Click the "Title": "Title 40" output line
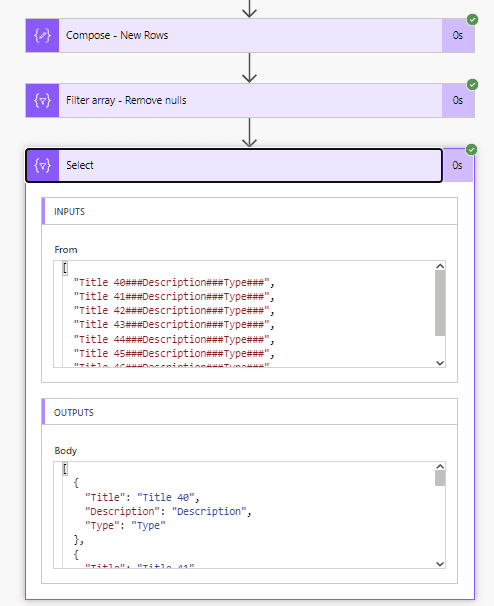The width and height of the screenshot is (494, 606). [142, 497]
